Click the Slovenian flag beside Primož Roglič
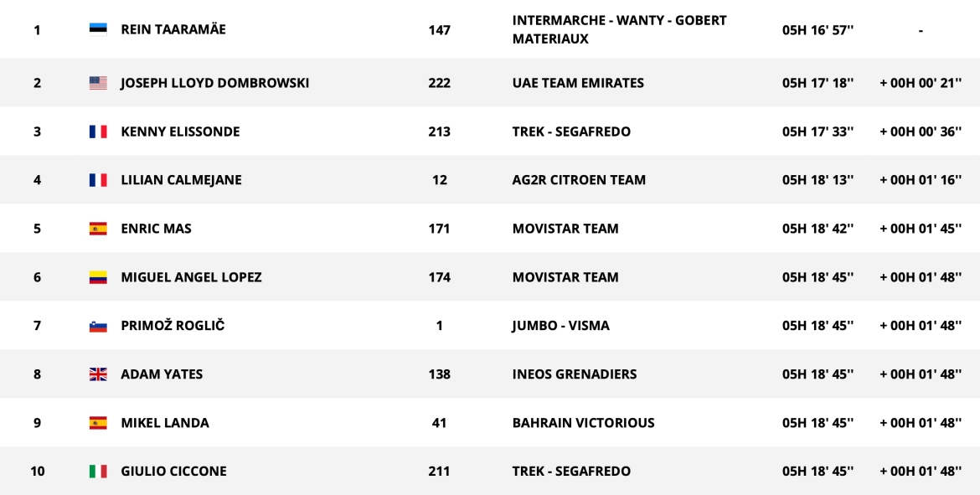The image size is (980, 495). click(x=98, y=326)
